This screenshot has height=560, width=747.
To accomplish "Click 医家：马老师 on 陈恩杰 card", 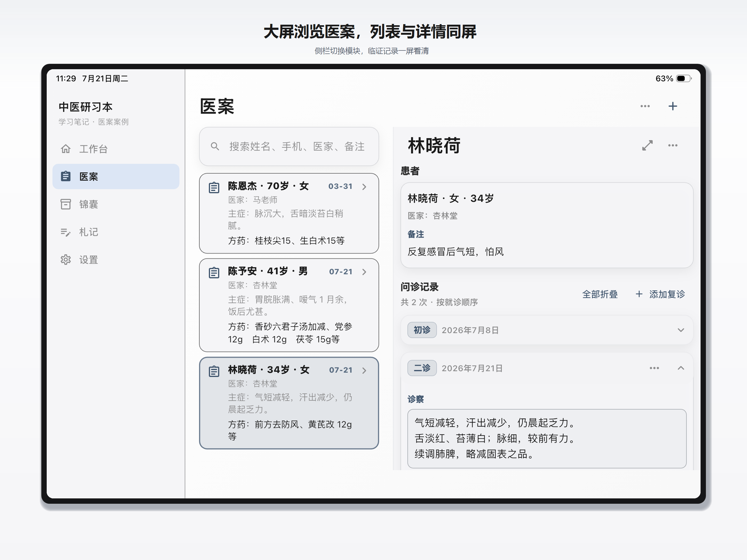I will pos(253,200).
